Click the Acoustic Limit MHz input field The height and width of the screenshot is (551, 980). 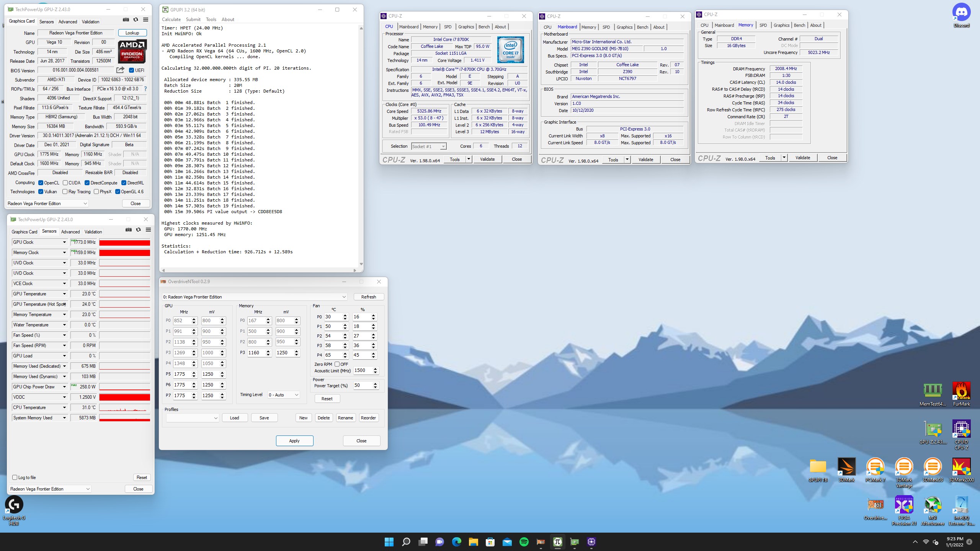click(362, 370)
